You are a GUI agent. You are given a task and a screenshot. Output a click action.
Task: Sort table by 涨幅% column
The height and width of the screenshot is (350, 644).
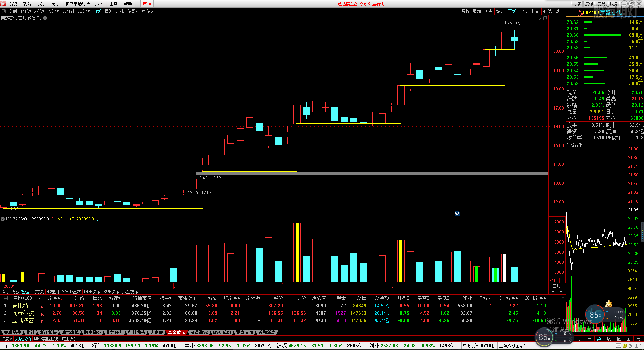click(55, 298)
